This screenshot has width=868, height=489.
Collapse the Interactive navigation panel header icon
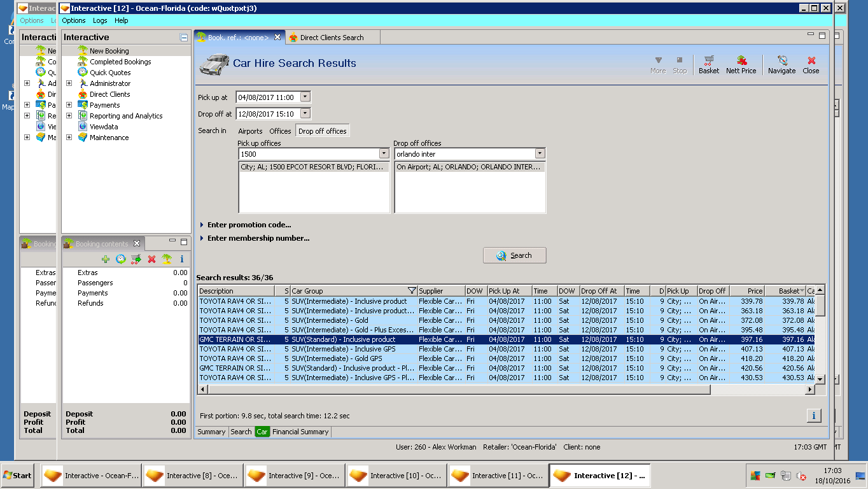(184, 38)
